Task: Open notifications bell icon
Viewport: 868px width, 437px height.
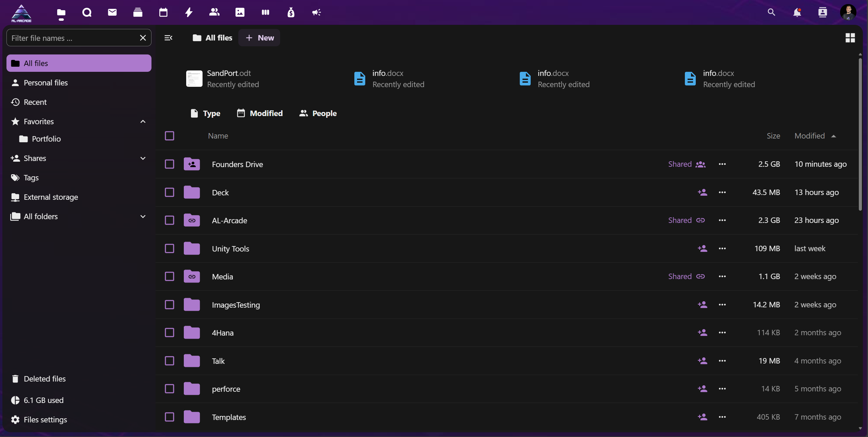Action: pos(797,13)
